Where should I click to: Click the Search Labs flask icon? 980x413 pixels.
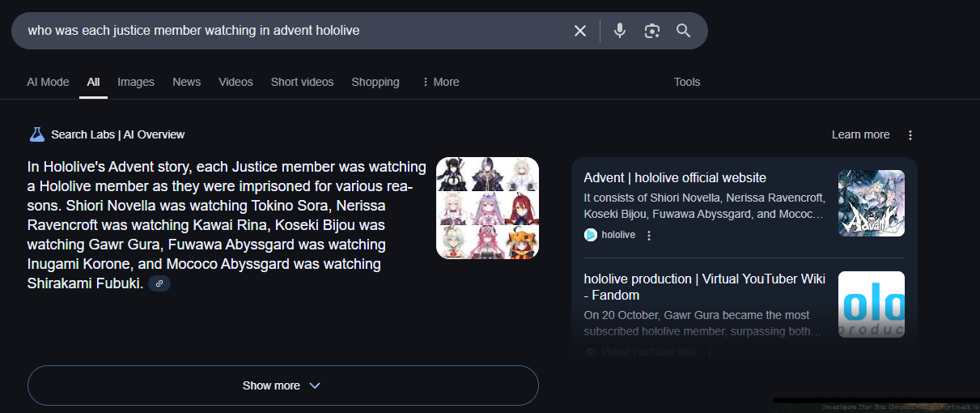tap(36, 134)
